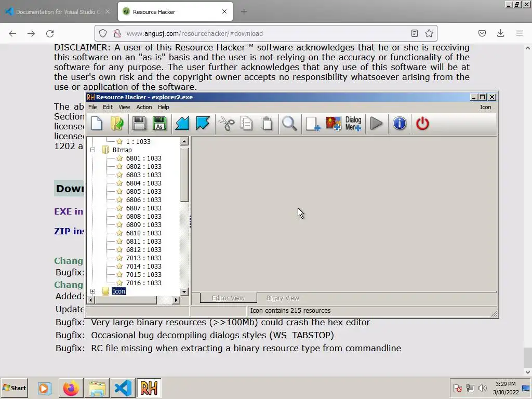Screen dimensions: 532x399
Task: Click the browser address bar URL
Action: tap(194, 33)
